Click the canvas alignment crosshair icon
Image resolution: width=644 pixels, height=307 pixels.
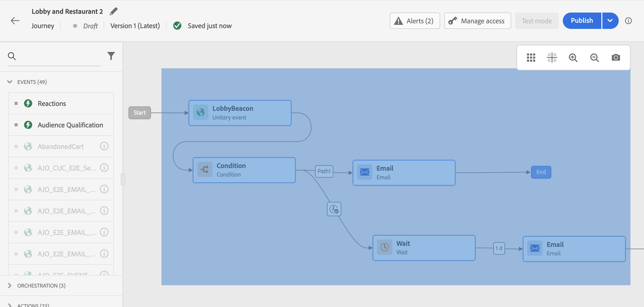coord(552,58)
